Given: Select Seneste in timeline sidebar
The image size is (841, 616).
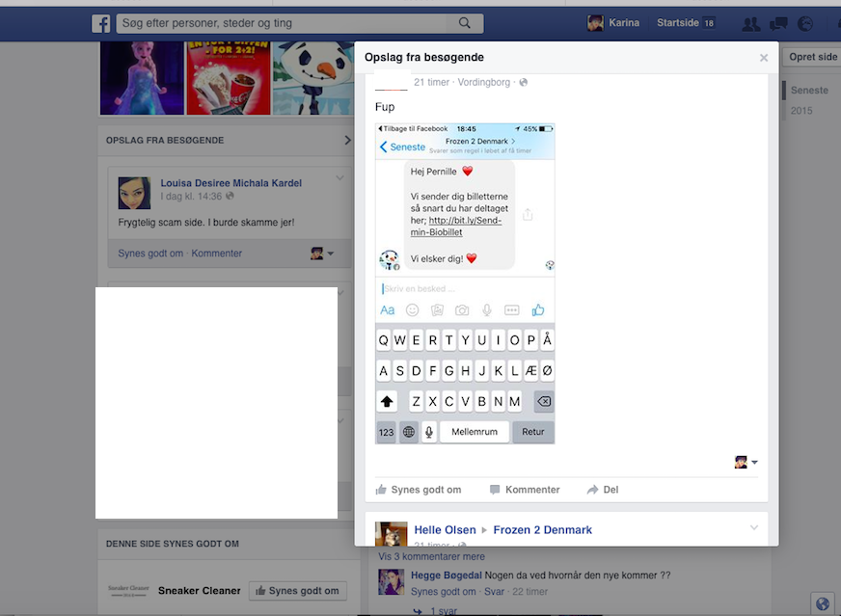Looking at the screenshot, I should point(809,90).
